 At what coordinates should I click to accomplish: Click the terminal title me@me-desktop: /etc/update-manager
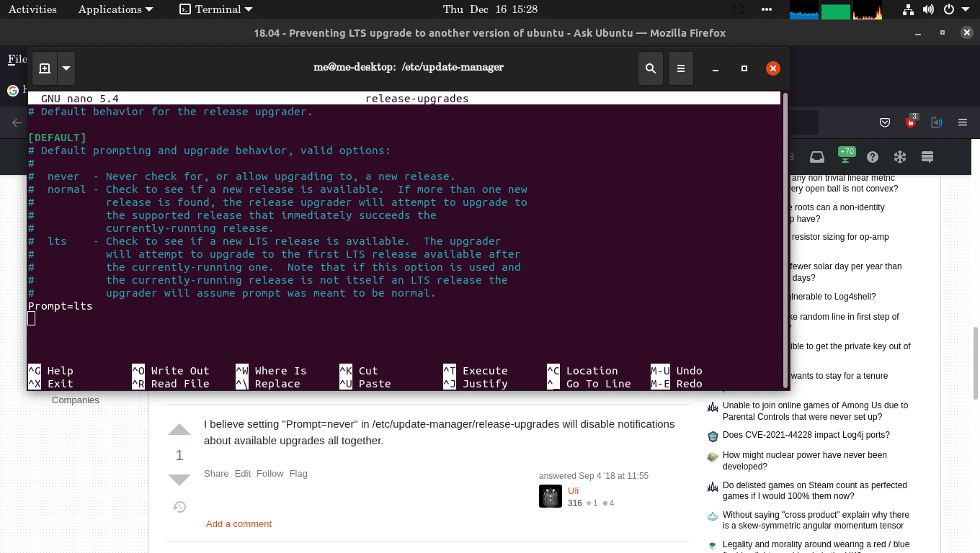coord(409,67)
